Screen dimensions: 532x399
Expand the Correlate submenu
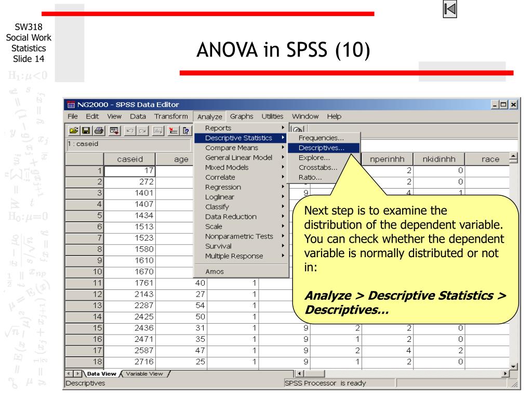[241, 178]
